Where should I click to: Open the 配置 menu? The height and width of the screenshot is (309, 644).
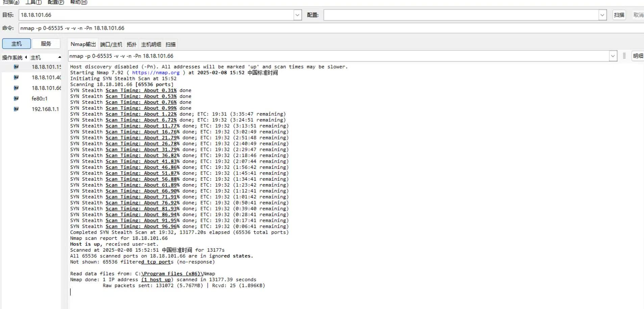click(x=56, y=2)
